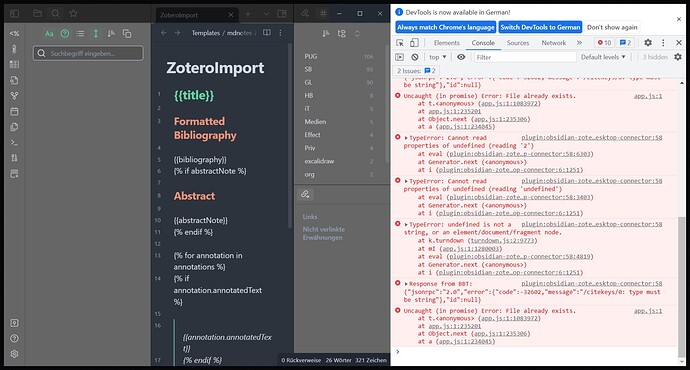690x370 pixels.
Task: Toggle match case Aa in search panel
Action: (49, 33)
